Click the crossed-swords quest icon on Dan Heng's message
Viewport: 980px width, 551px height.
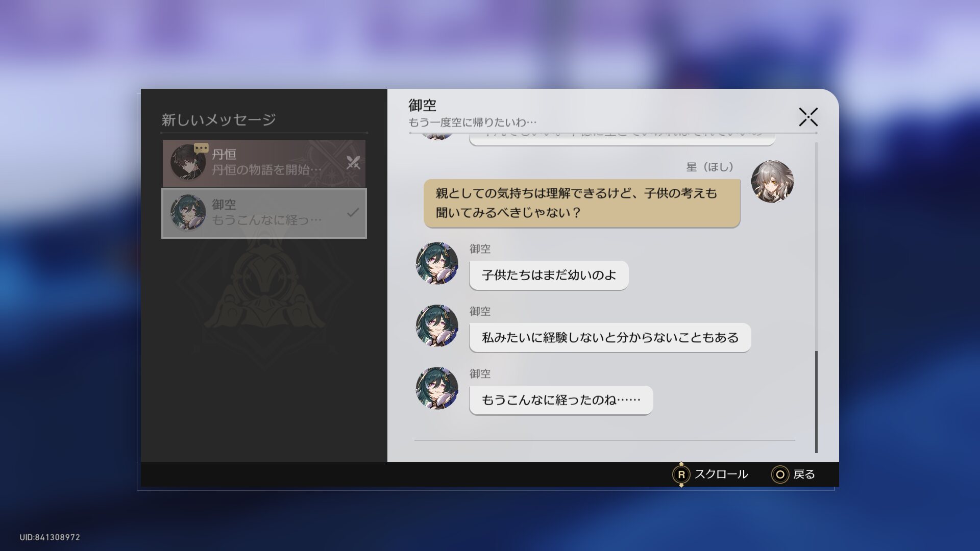[353, 163]
